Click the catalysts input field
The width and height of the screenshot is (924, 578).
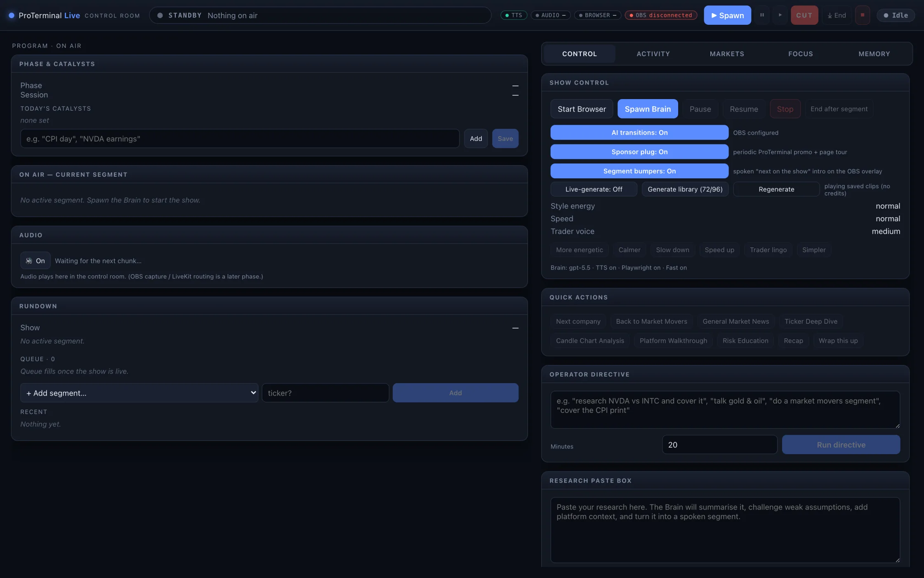(240, 139)
